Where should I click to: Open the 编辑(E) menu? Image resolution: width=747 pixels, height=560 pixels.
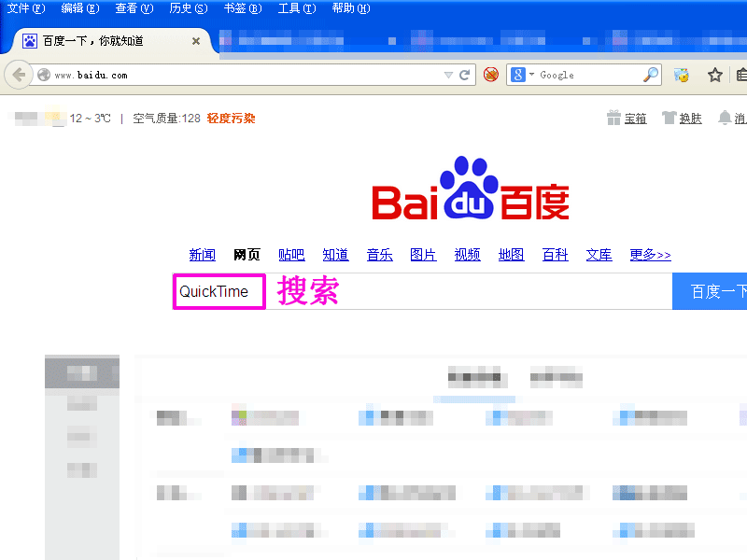tap(80, 8)
